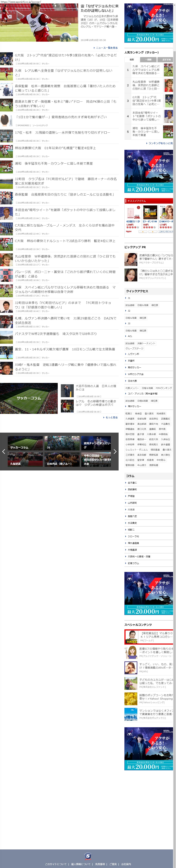
Task: Open the 香川真司 player tag
Action: tap(149, 414)
